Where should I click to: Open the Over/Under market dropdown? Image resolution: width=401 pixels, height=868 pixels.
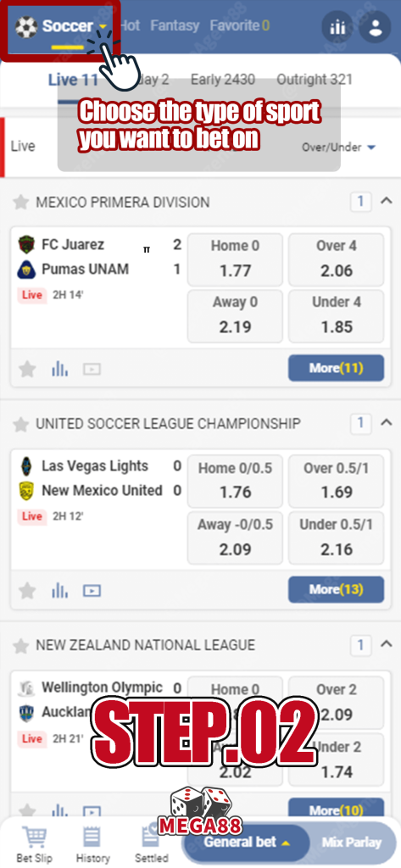[339, 147]
